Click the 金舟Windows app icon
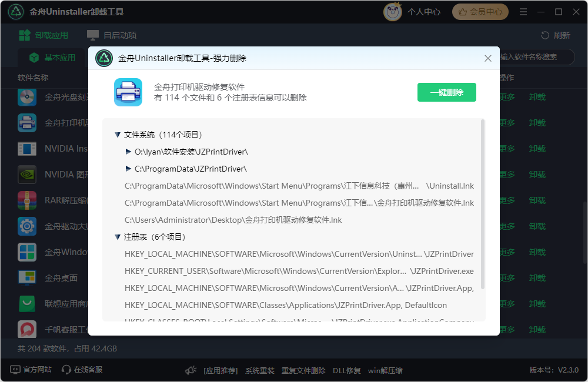 [27, 252]
